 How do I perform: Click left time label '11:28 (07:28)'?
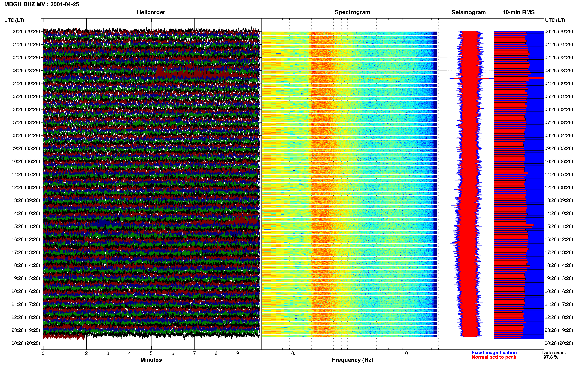(x=26, y=175)
